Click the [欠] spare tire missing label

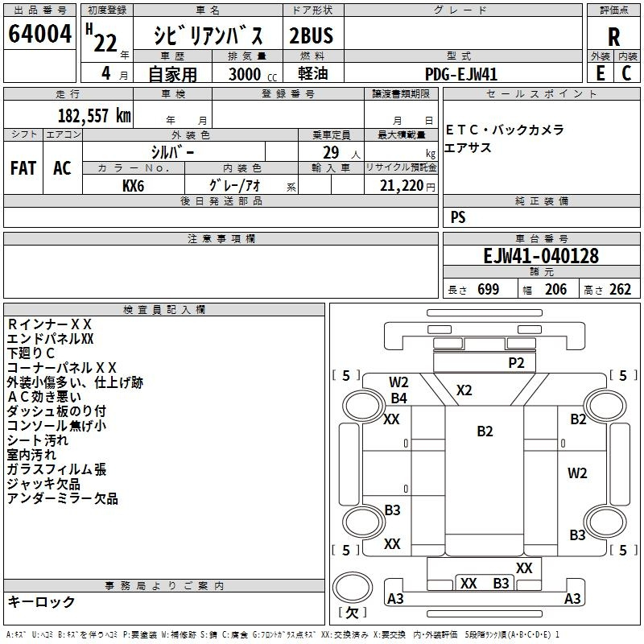pyautogui.click(x=353, y=613)
